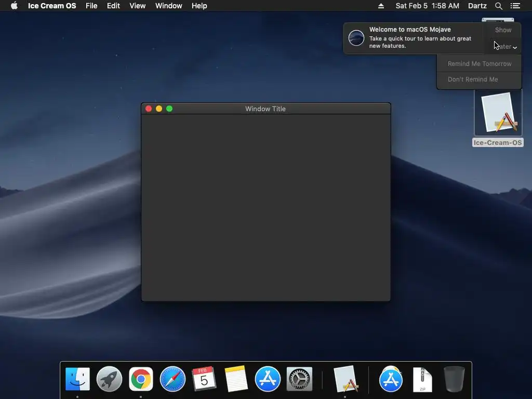Open the App Store folder stack in dock
Image resolution: width=532 pixels, height=399 pixels.
tap(391, 379)
